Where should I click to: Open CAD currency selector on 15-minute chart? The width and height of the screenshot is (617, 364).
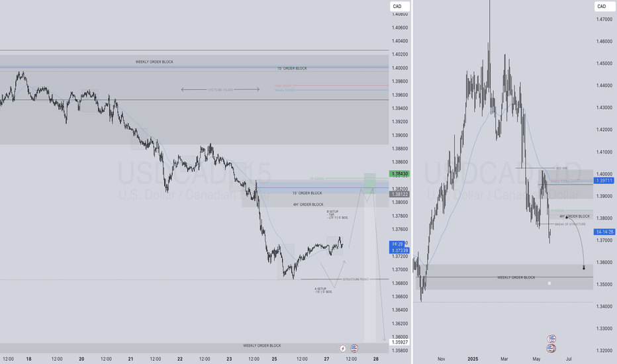[x=400, y=7]
